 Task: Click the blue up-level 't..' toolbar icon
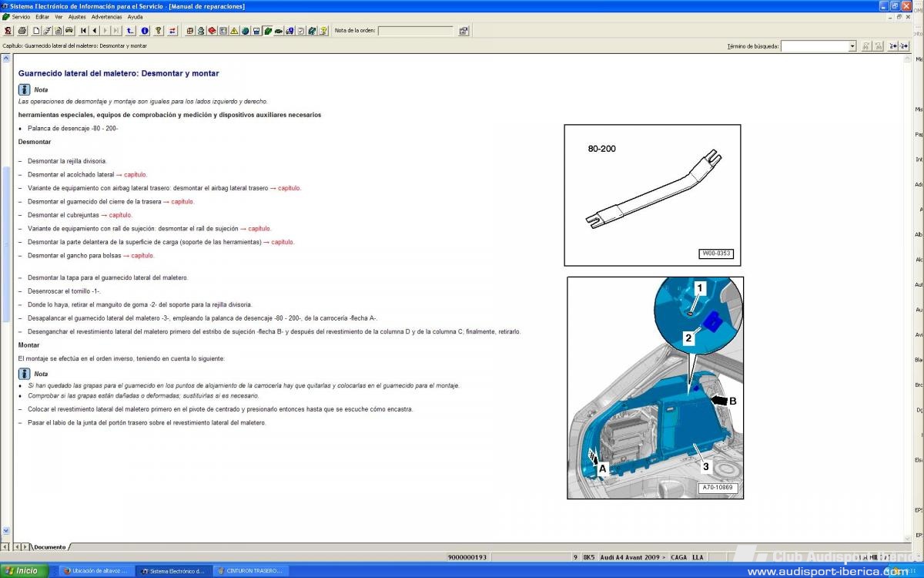pos(130,31)
